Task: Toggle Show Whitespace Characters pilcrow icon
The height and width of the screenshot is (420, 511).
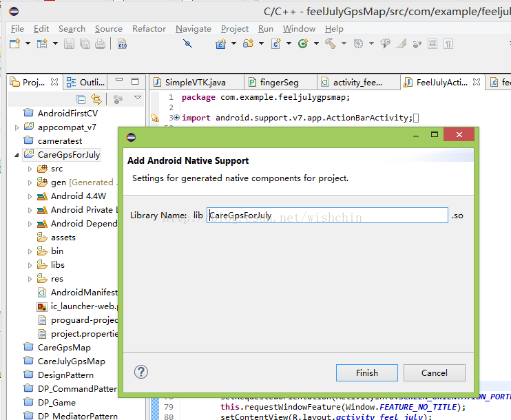Action: coord(448,43)
